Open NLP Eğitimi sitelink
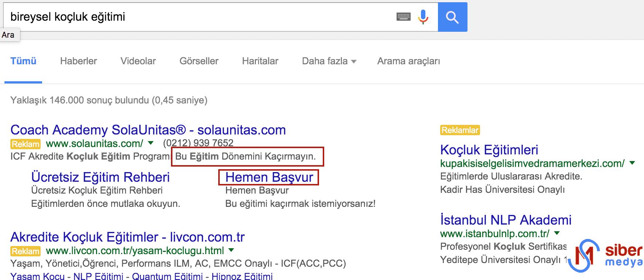This screenshot has height=280, width=644. pos(99,276)
